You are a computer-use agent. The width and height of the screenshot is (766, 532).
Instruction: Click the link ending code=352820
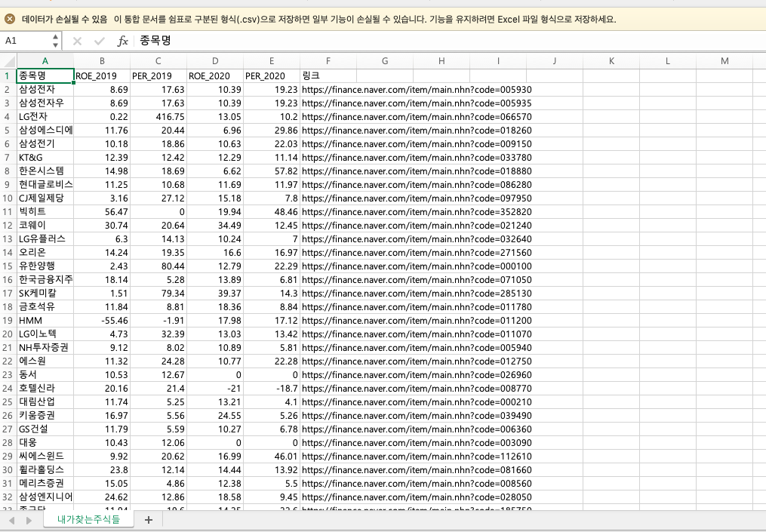tap(417, 211)
